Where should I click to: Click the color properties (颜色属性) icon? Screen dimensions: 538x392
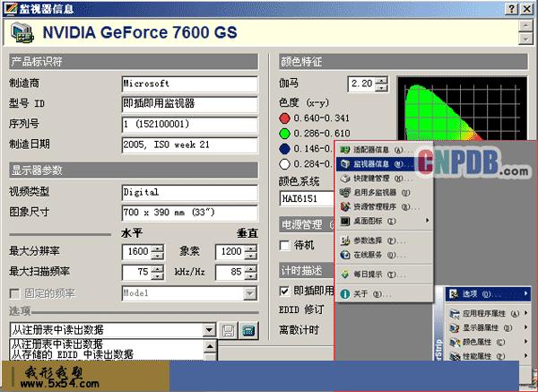point(455,342)
